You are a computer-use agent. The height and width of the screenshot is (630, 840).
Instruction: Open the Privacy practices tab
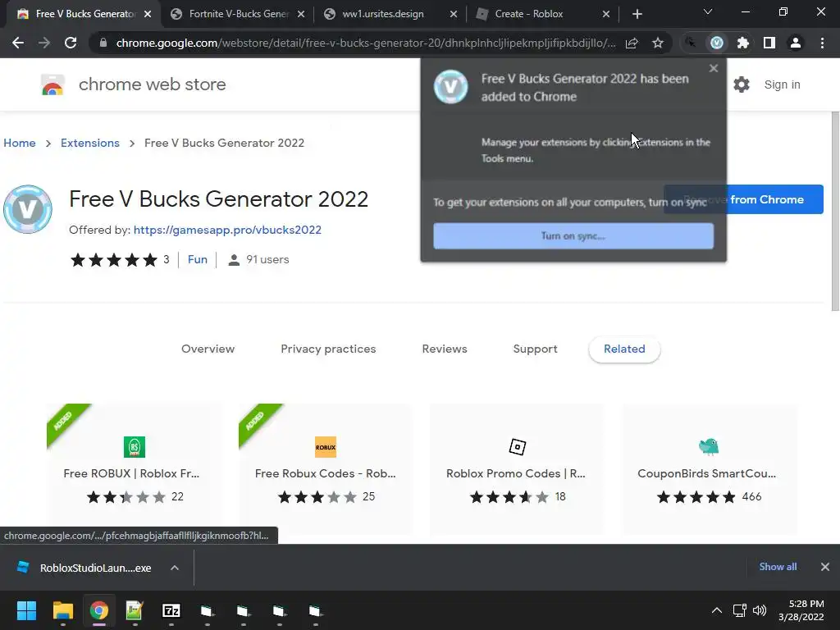tap(328, 349)
